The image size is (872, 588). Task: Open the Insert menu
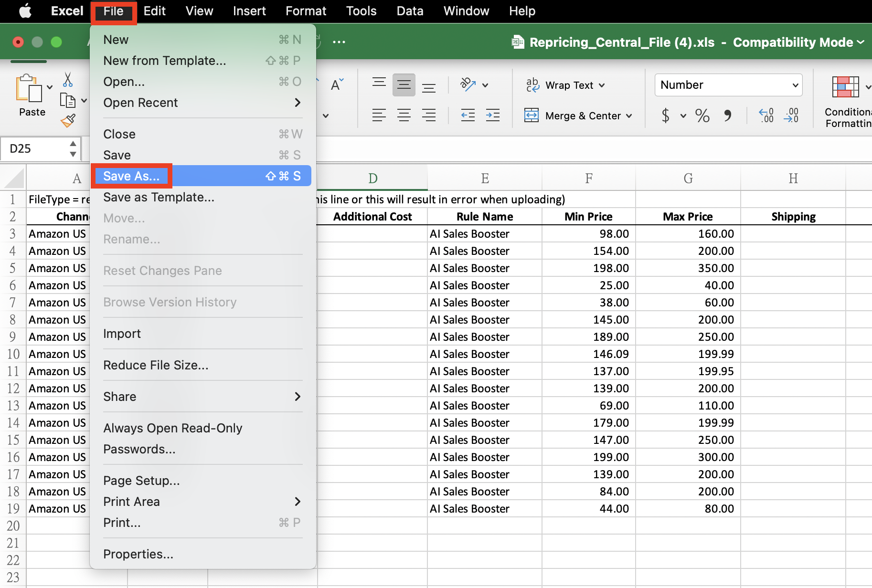point(249,11)
